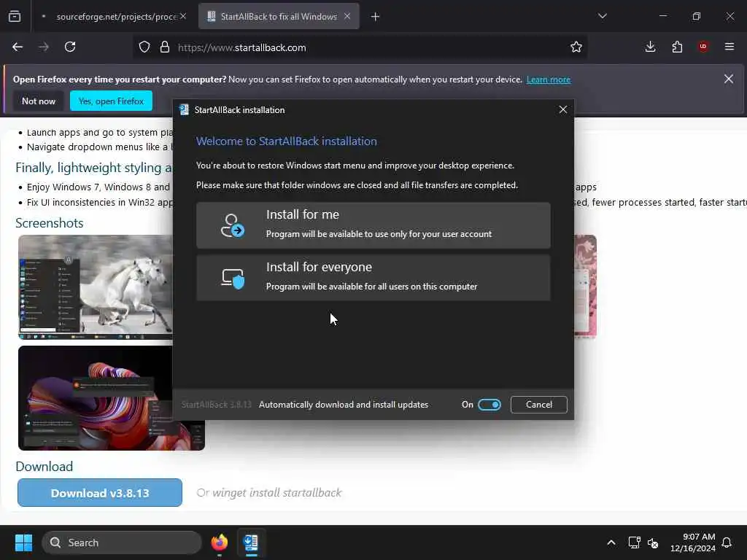This screenshot has height=560, width=747.
Task: Dismiss the Firefox notification bar
Action: coord(729,79)
